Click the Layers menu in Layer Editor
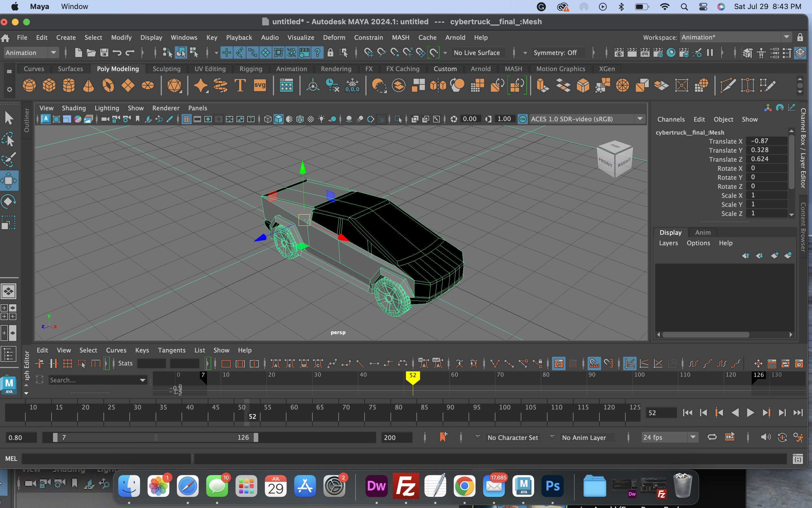This screenshot has height=508, width=812. click(x=668, y=243)
